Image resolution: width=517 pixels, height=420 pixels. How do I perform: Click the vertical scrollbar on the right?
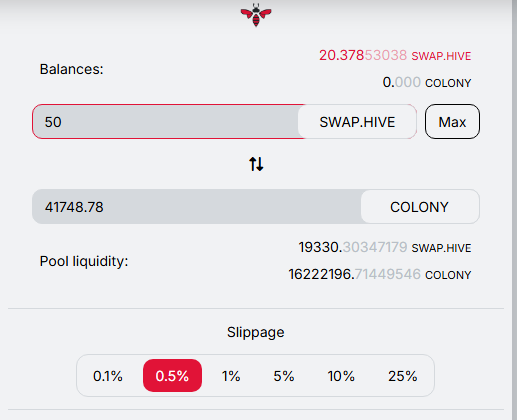click(515, 210)
